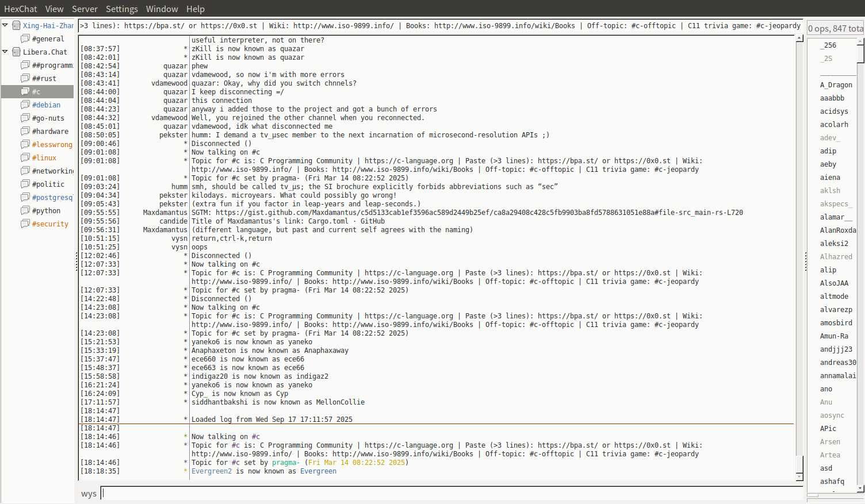
Task: Click the message input field
Action: (451, 493)
